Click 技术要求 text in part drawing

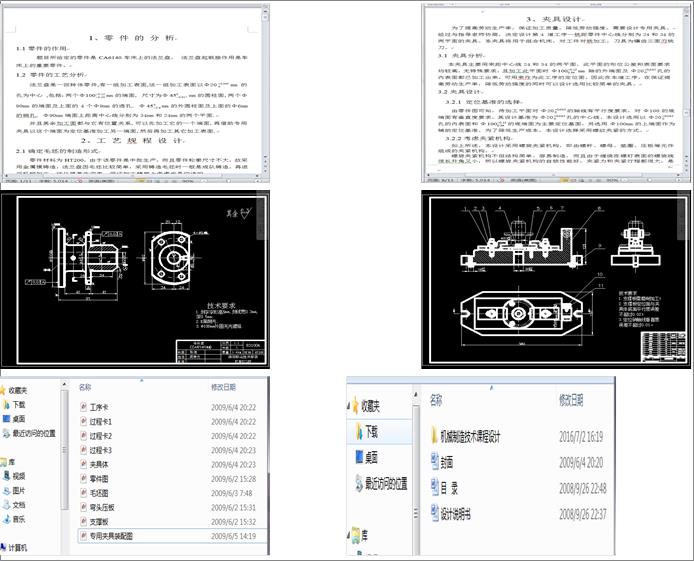[222, 306]
